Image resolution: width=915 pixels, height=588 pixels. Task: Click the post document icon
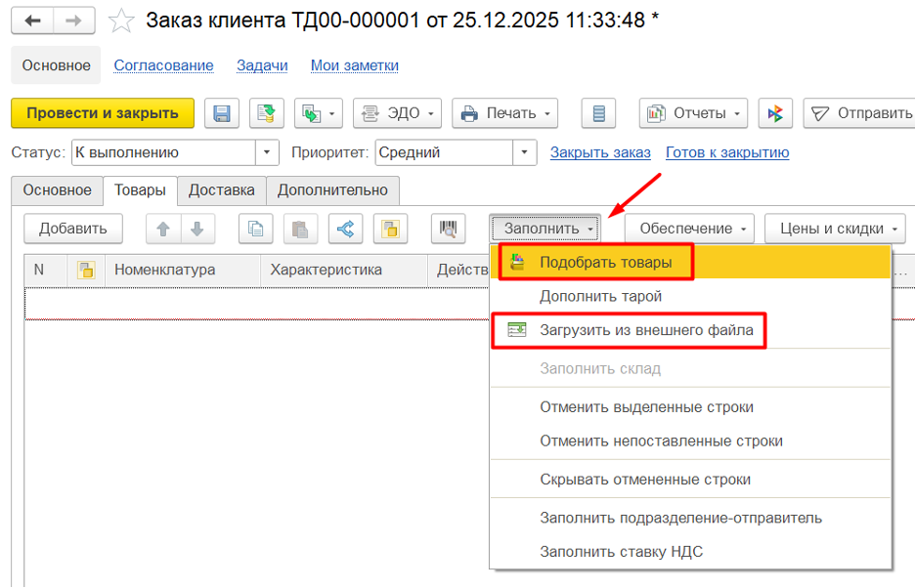click(x=266, y=113)
